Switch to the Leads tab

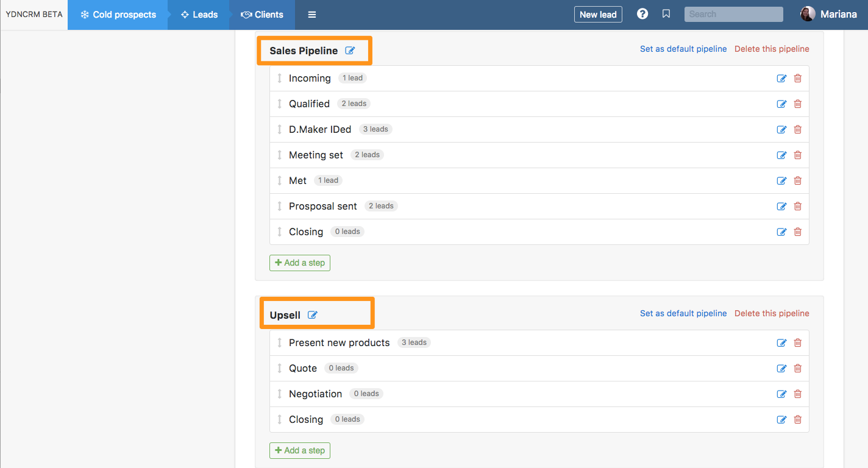199,15
